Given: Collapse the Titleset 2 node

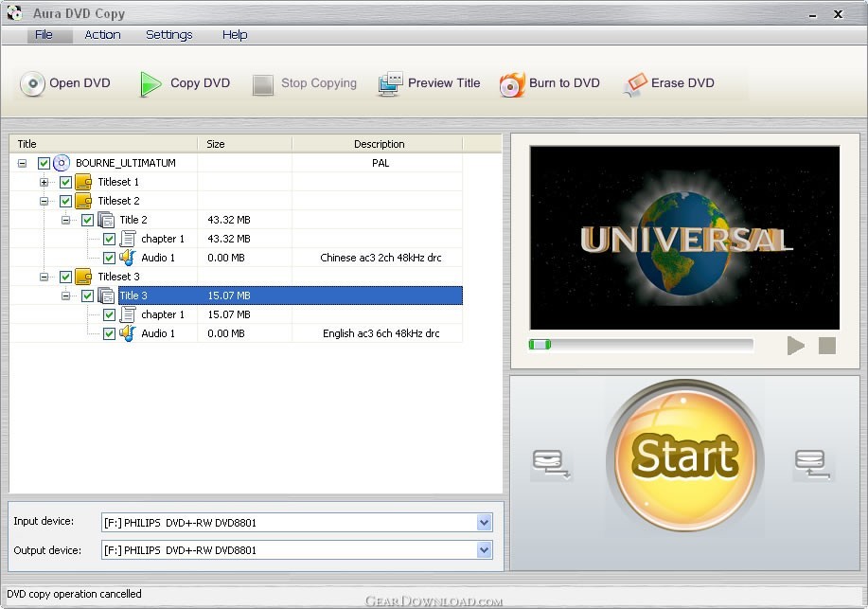Looking at the screenshot, I should 44,201.
